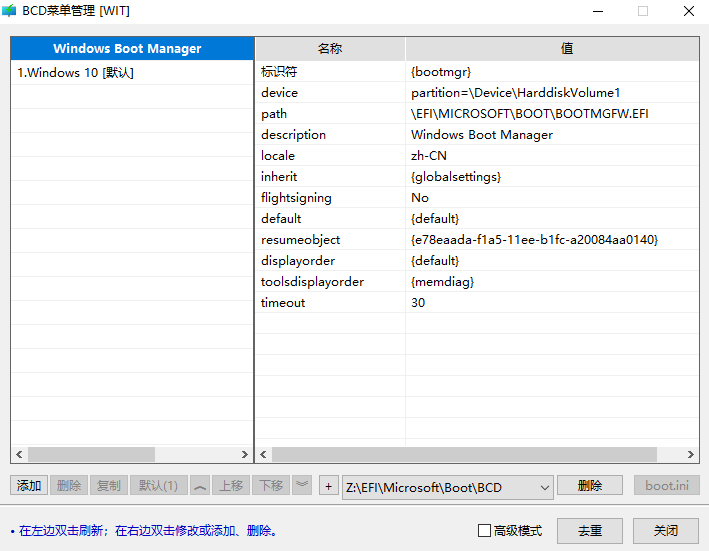Click the right table's scroll-left arrow
The image size is (709, 551).
263,454
